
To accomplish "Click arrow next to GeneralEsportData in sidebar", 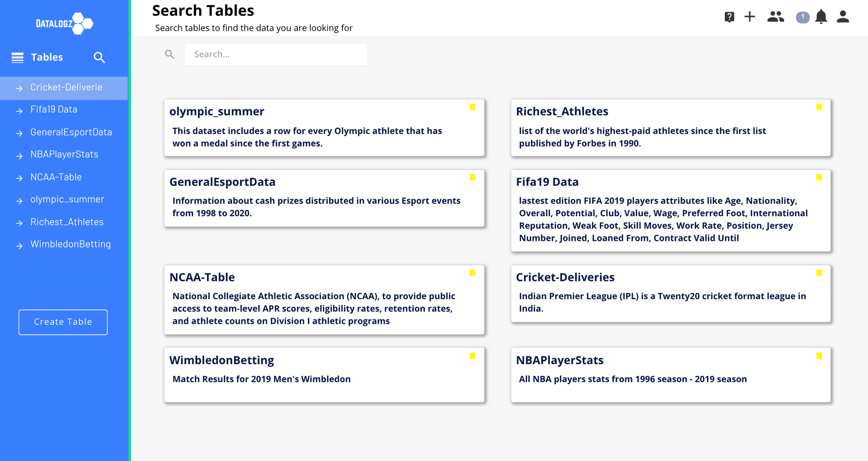I will [19, 134].
